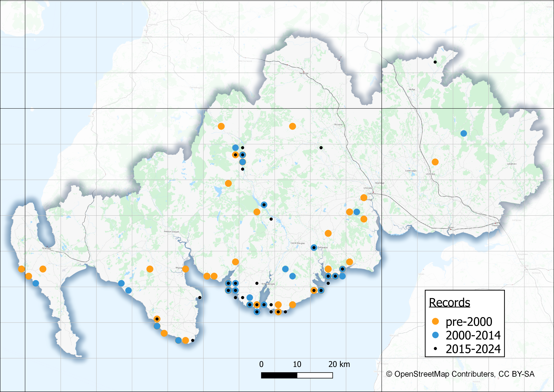Click the westernmost orange marker near Stranraer coast
Viewport: 554px width, 392px height.
point(21,269)
